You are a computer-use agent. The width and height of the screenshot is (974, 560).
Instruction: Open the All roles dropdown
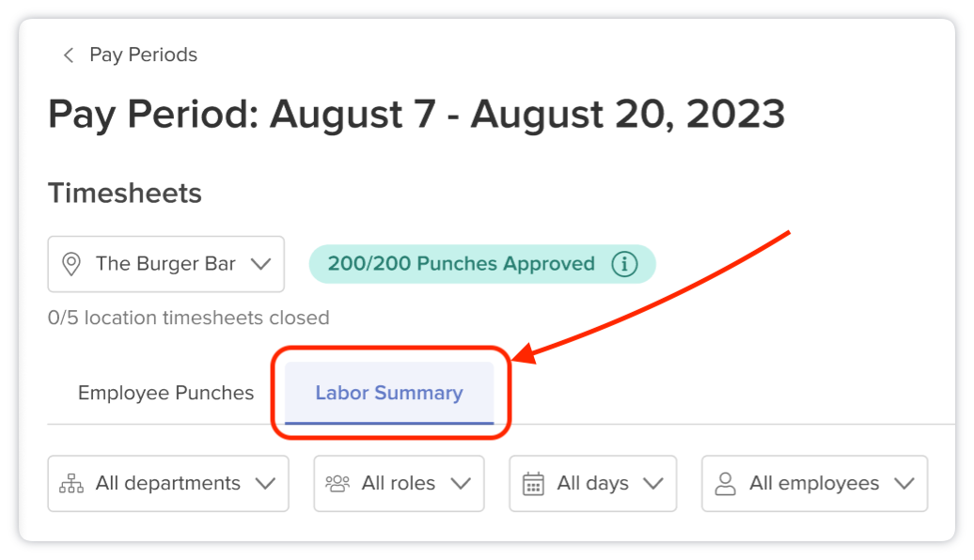(399, 484)
